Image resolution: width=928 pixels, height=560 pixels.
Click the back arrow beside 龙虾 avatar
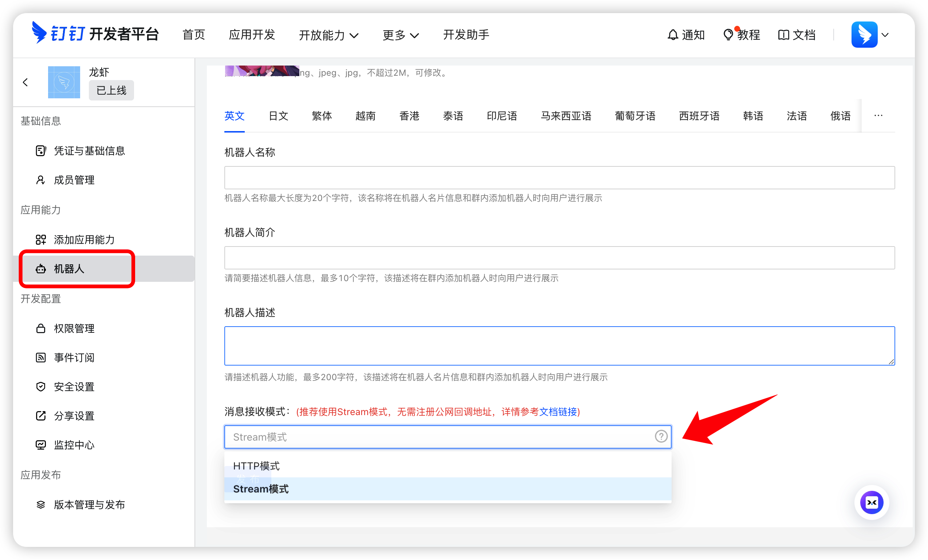coord(25,82)
